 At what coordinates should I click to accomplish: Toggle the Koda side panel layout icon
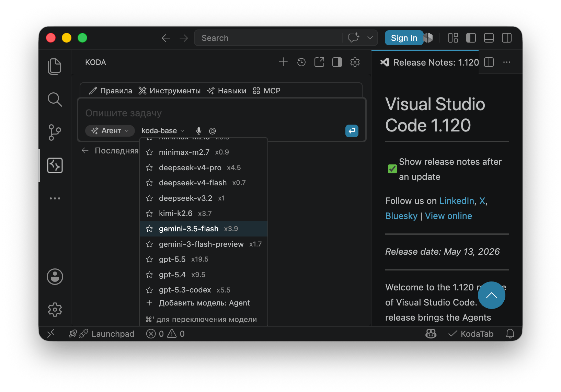point(337,62)
